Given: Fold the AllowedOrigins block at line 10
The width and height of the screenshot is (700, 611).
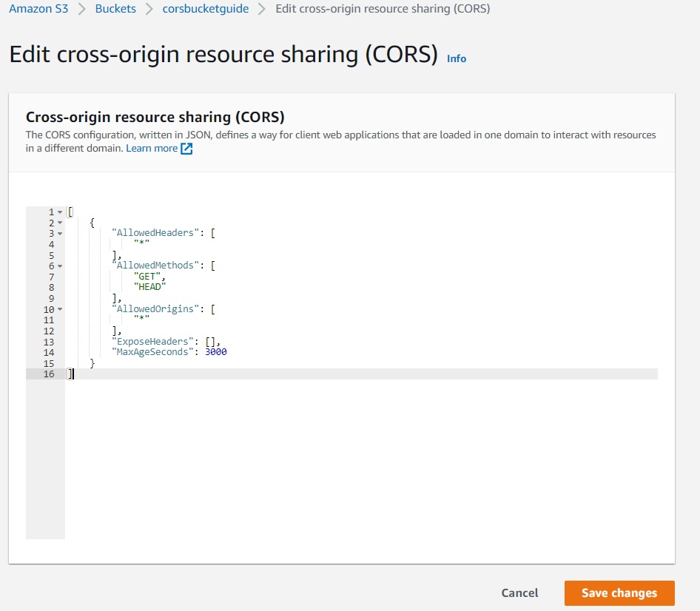Looking at the screenshot, I should [x=60, y=309].
